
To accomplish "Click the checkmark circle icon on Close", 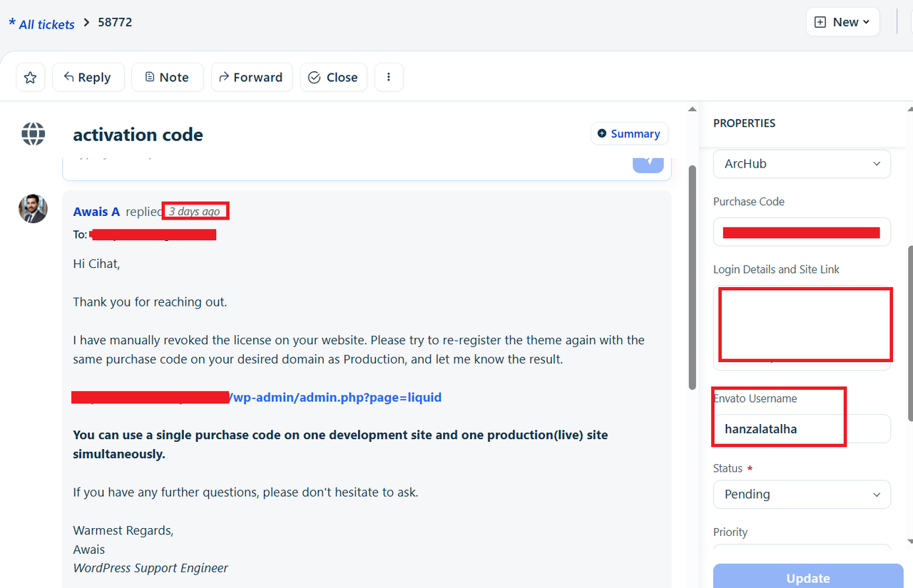I will pos(315,78).
